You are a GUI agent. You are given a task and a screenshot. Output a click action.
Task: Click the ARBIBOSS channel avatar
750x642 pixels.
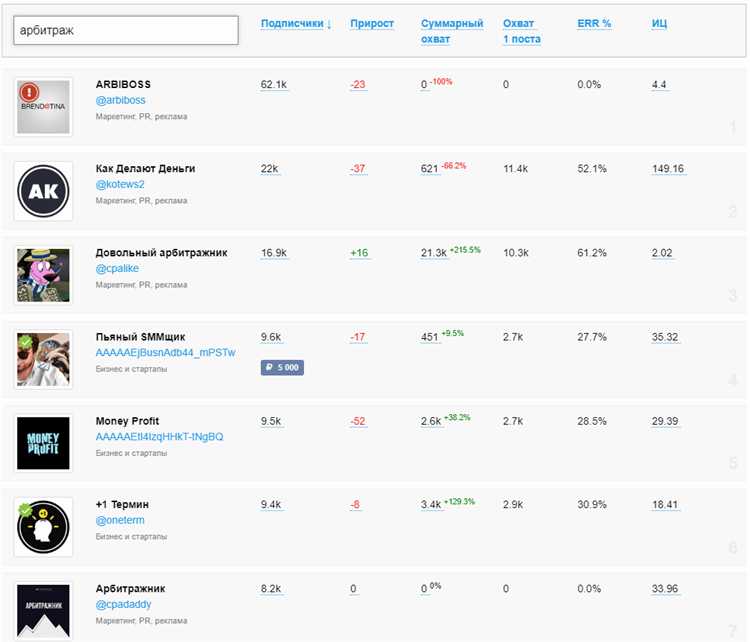(44, 107)
